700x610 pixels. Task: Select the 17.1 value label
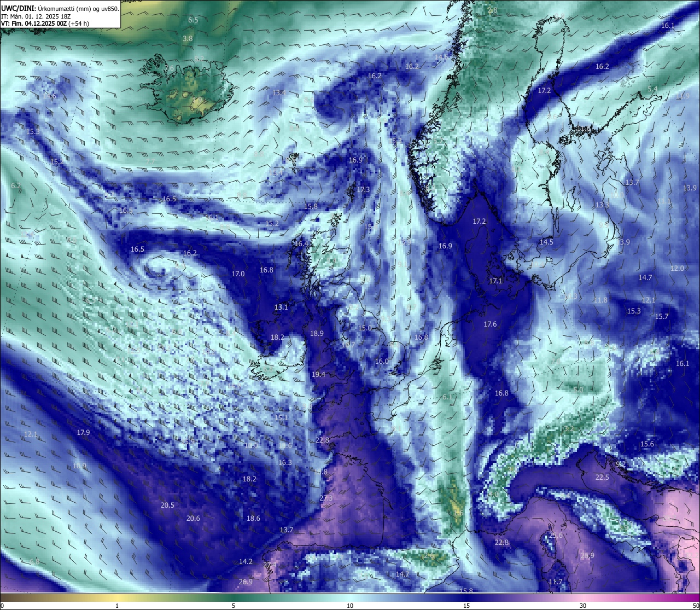495,281
